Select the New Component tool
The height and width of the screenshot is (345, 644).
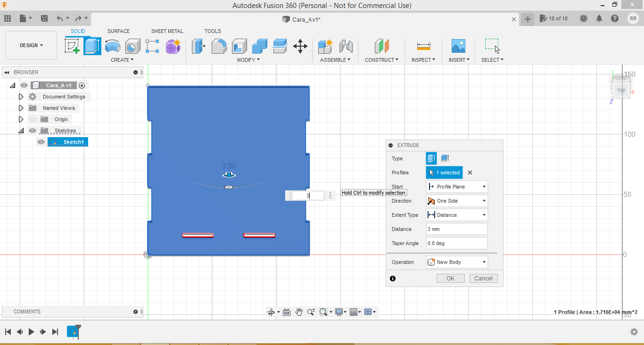point(325,46)
